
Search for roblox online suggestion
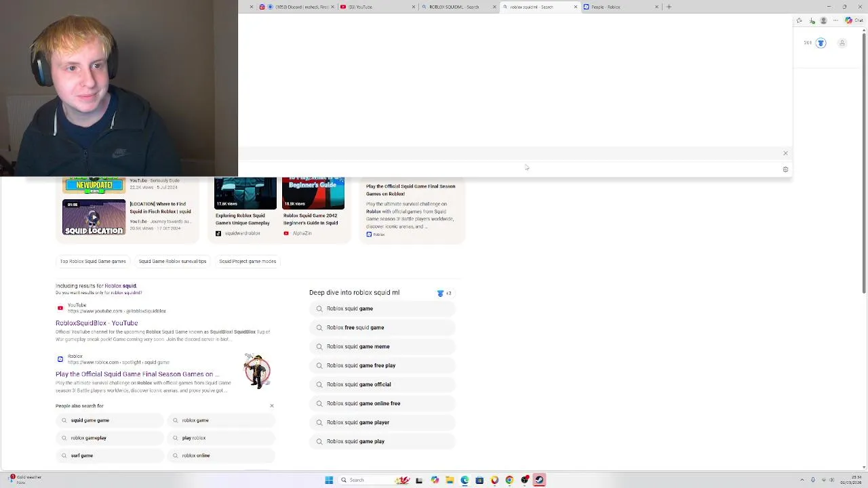point(222,455)
